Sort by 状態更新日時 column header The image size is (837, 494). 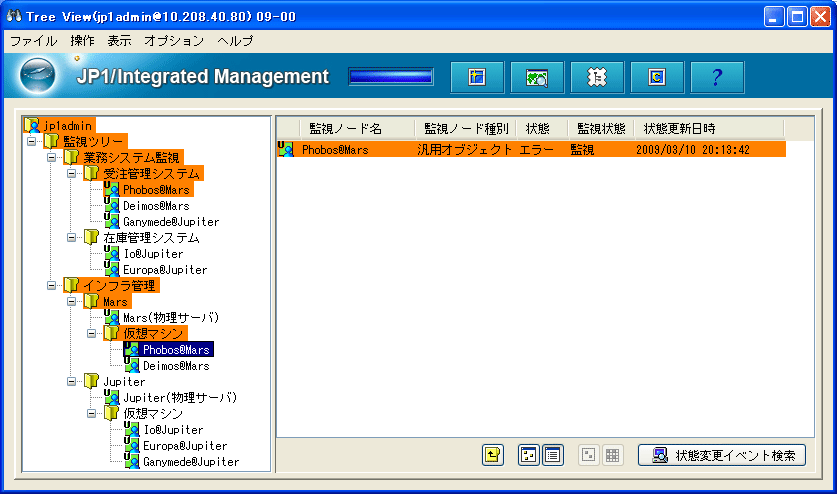(x=709, y=129)
